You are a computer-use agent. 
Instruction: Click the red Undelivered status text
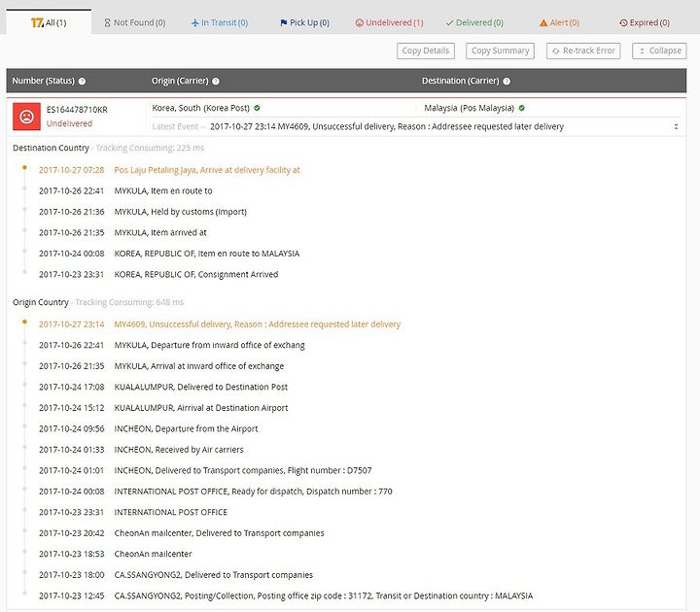[69, 123]
